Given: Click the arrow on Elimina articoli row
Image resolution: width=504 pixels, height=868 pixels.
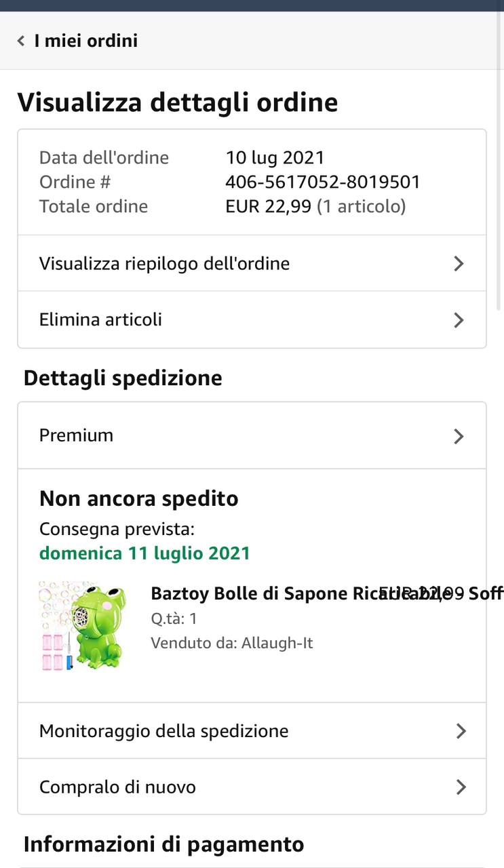Looking at the screenshot, I should coord(459,320).
